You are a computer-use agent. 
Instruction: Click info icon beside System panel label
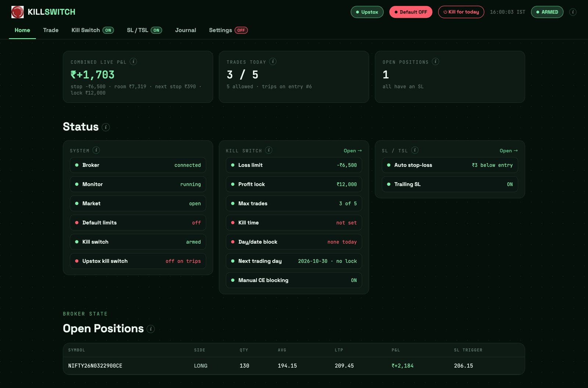coord(96,150)
